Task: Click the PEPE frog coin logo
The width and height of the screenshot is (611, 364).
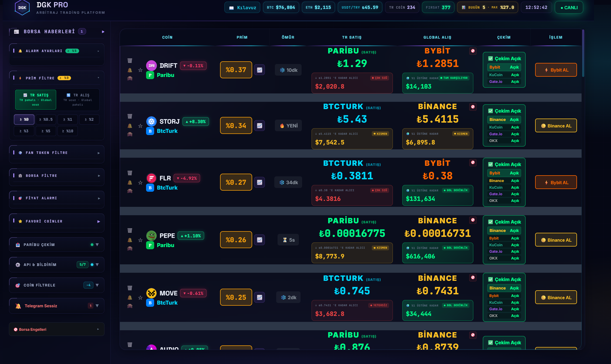Action: pyautogui.click(x=151, y=236)
